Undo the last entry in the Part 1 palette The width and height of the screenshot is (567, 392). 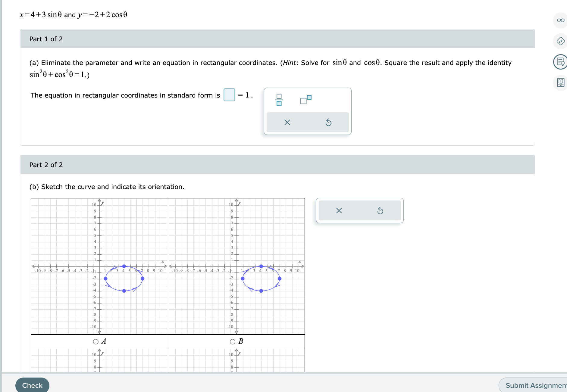[x=328, y=122]
